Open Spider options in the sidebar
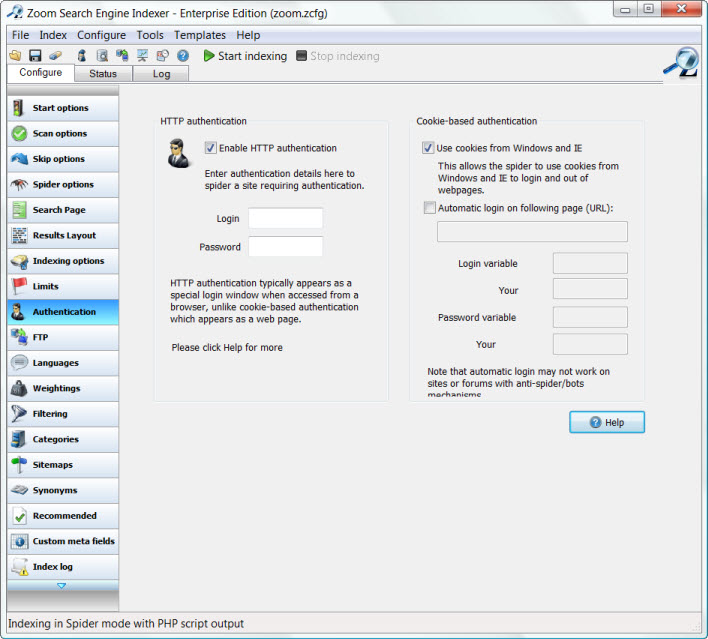The width and height of the screenshot is (708, 639). coord(63,184)
